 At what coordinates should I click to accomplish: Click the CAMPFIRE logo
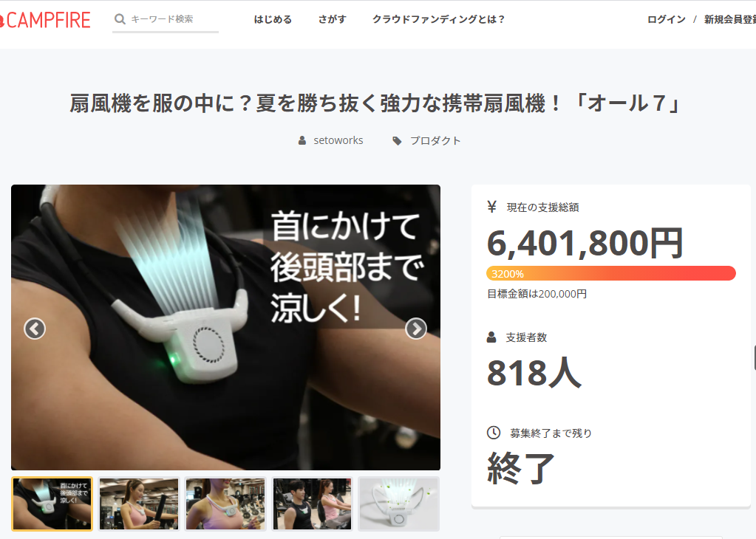(44, 20)
